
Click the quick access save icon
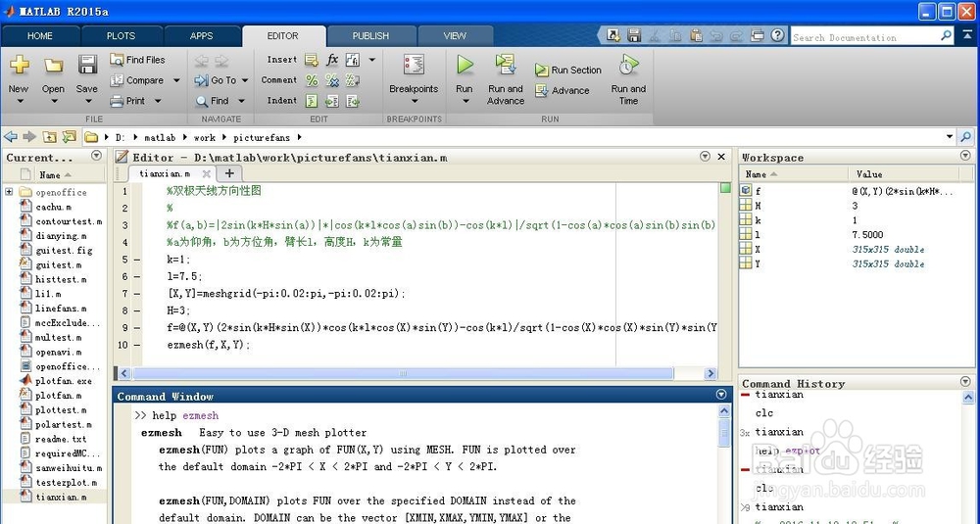(x=634, y=35)
